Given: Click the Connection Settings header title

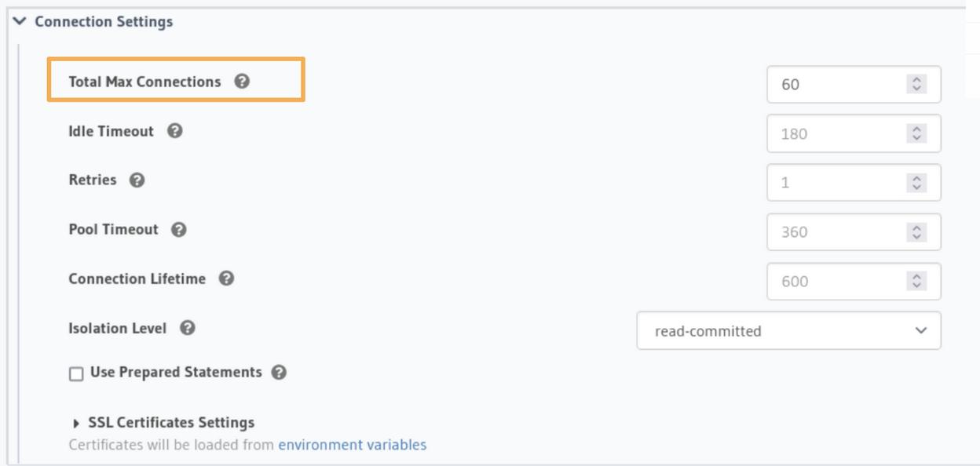Looking at the screenshot, I should tap(104, 22).
